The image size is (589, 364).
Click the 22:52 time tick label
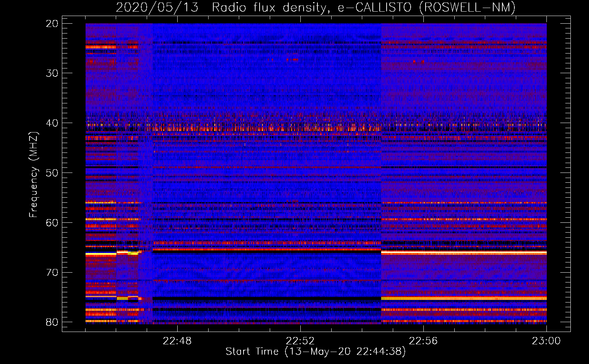(300, 341)
